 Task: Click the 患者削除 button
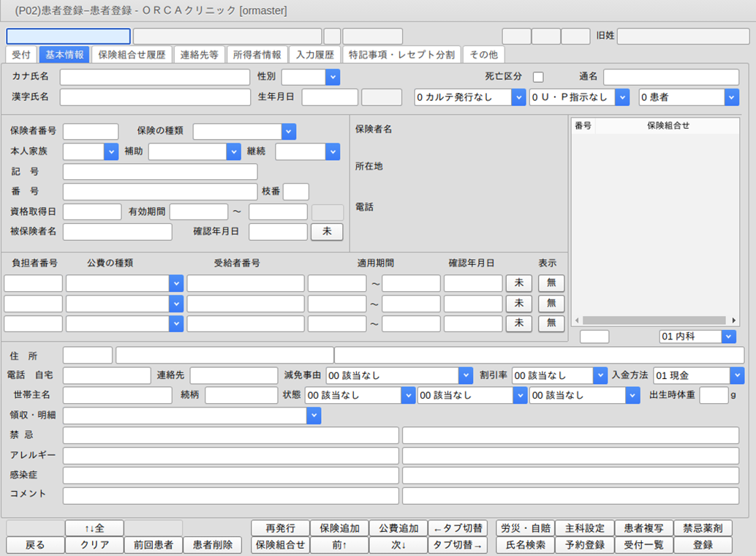tap(212, 545)
